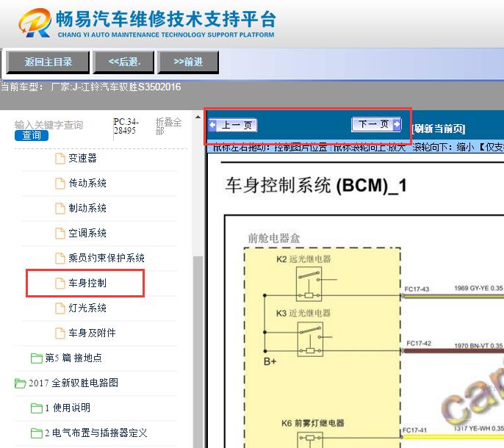Open 空调系统 tree item

[87, 233]
